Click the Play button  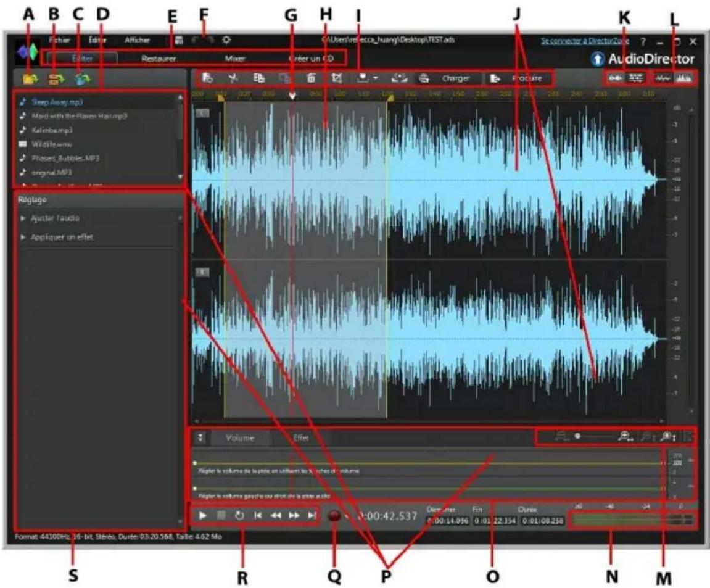(x=203, y=515)
